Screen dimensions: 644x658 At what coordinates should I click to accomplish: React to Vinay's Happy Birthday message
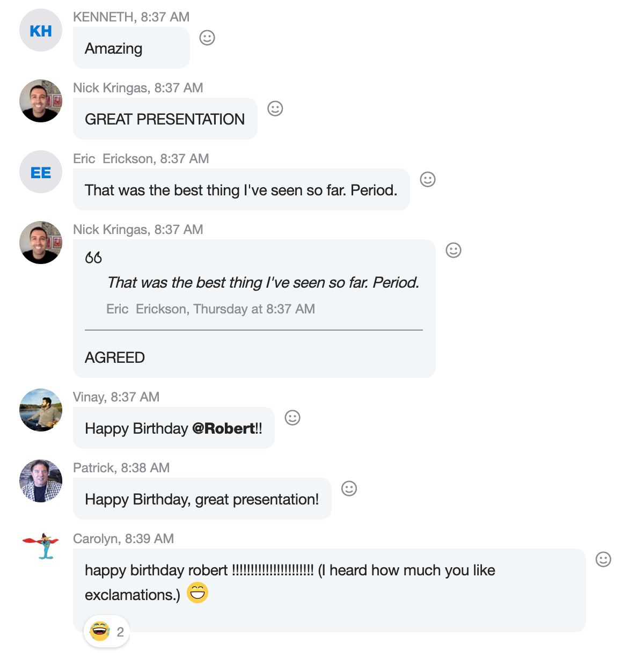(292, 418)
